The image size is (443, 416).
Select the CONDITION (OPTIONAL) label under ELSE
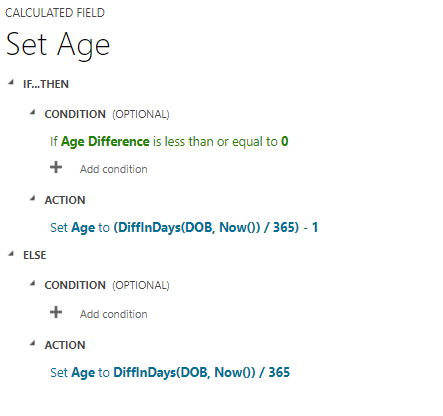coord(107,285)
